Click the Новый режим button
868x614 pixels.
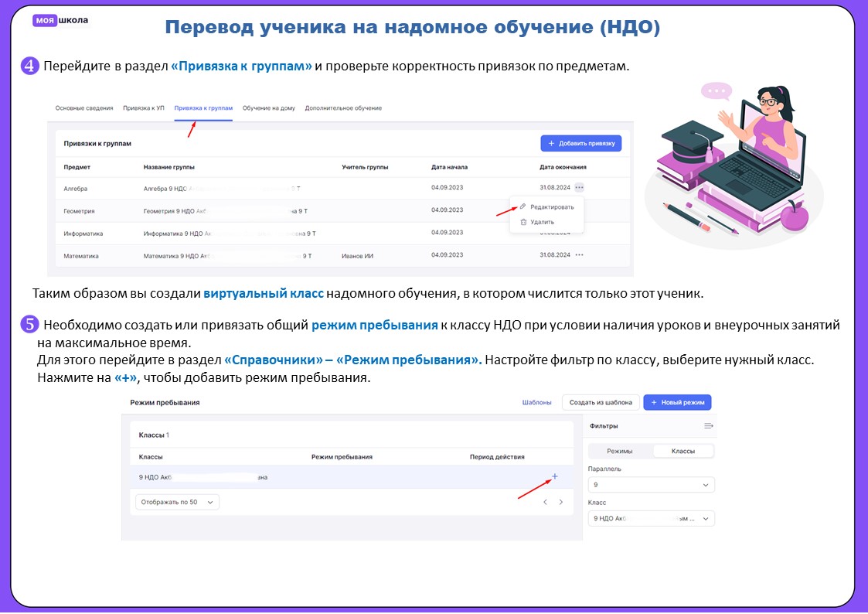(x=677, y=403)
